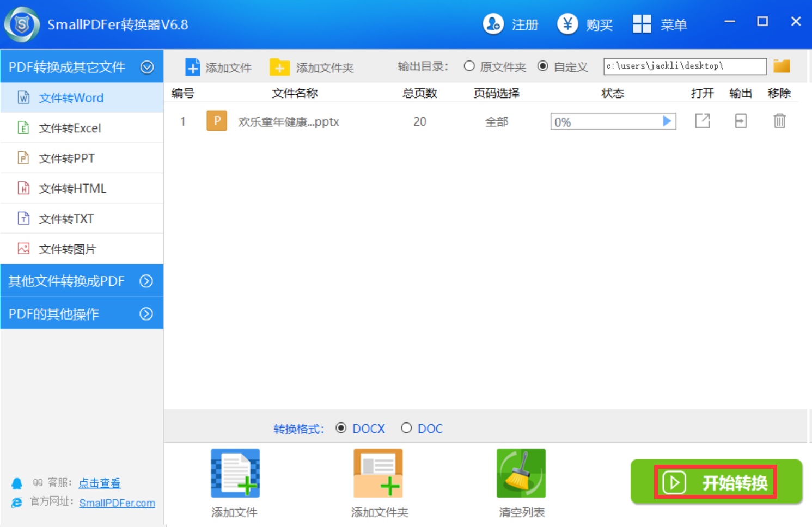Click the browser icon next to 官方网址
The image size is (812, 527).
(x=17, y=502)
